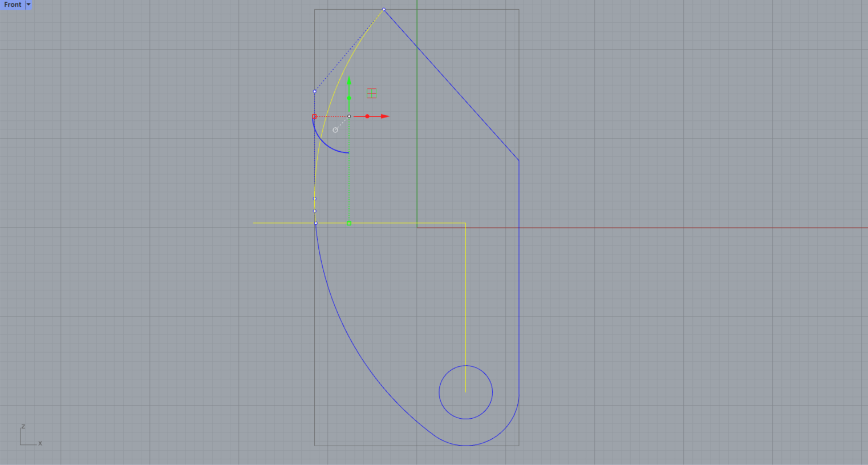The width and height of the screenshot is (868, 465).
Task: Select the blue diagonal line on the right
Action: pyautogui.click(x=451, y=85)
